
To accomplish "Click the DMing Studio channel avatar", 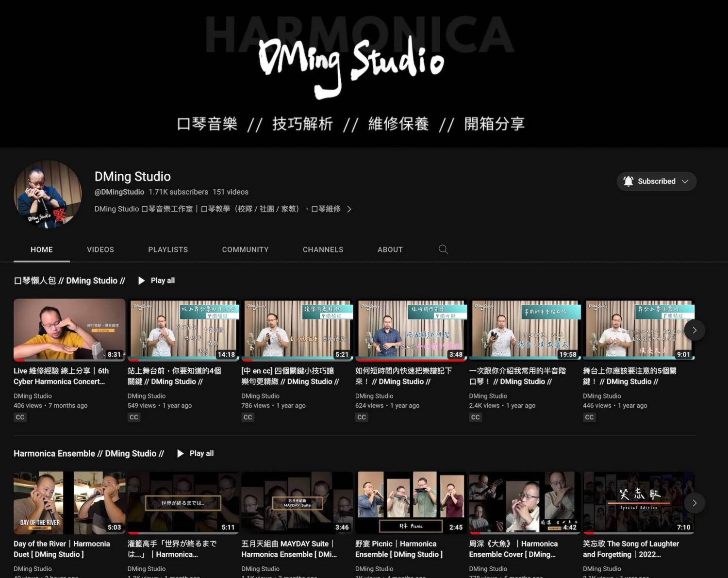I will (47, 195).
